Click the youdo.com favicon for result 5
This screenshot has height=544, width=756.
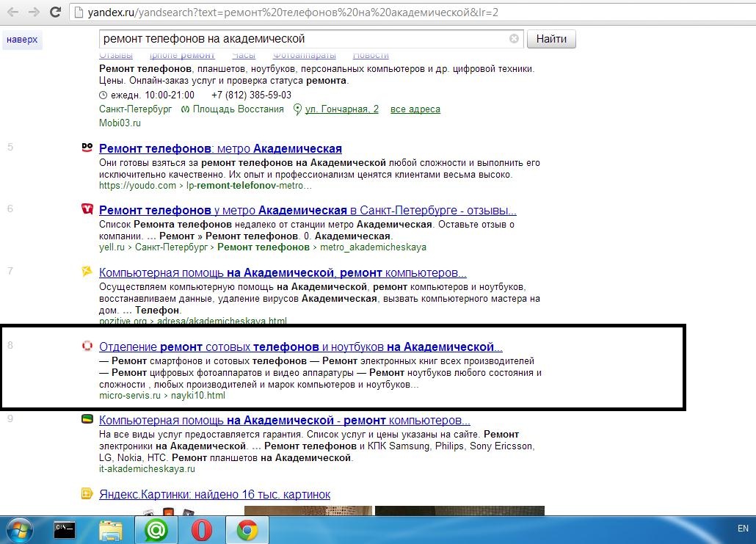click(x=87, y=148)
